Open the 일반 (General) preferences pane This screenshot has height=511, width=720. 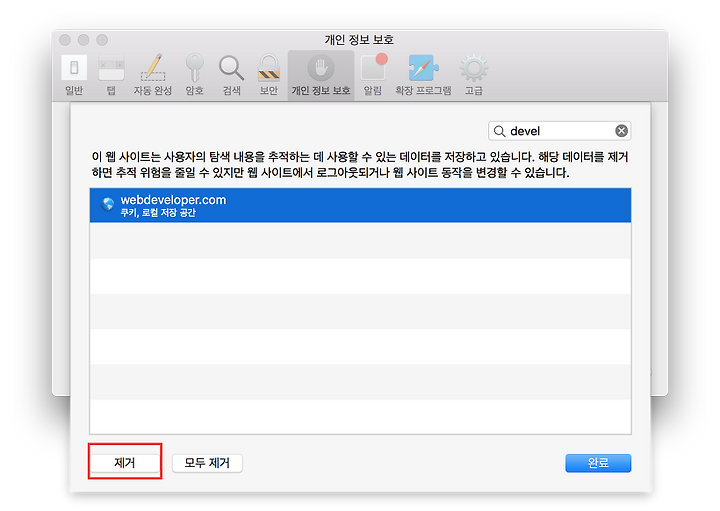pyautogui.click(x=74, y=75)
